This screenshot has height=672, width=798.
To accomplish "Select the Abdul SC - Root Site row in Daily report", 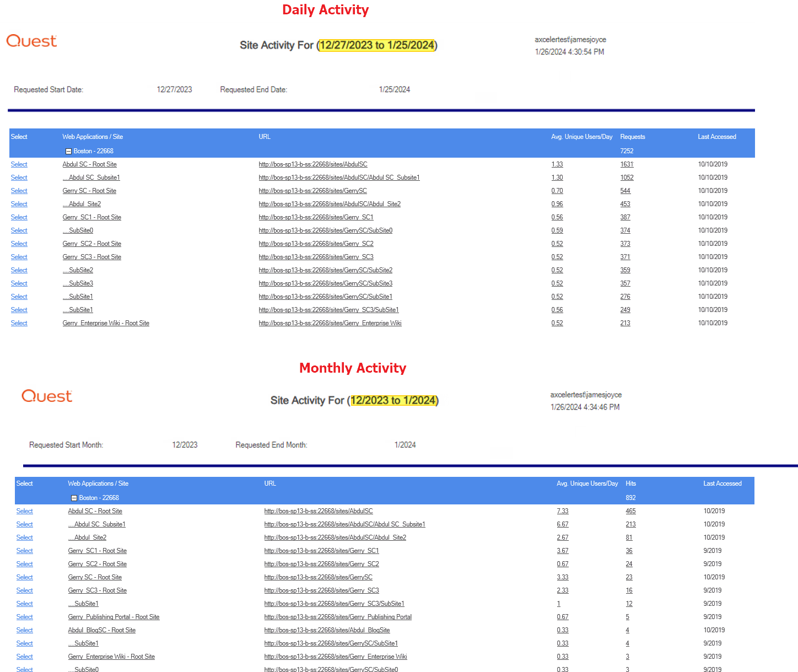I will 19,164.
